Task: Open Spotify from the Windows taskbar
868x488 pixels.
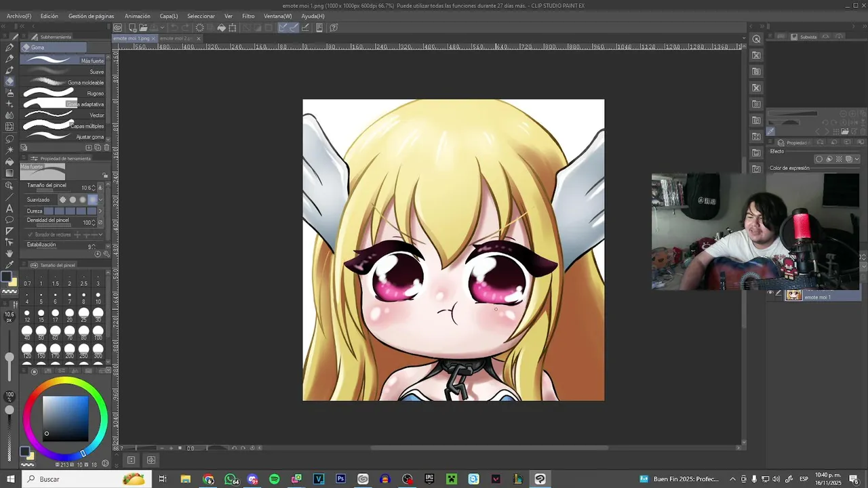Action: 274,479
